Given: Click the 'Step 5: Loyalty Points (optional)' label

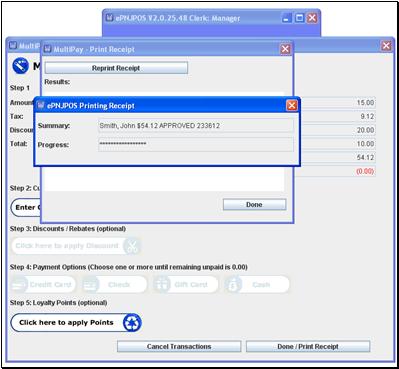Looking at the screenshot, I should point(58,303).
